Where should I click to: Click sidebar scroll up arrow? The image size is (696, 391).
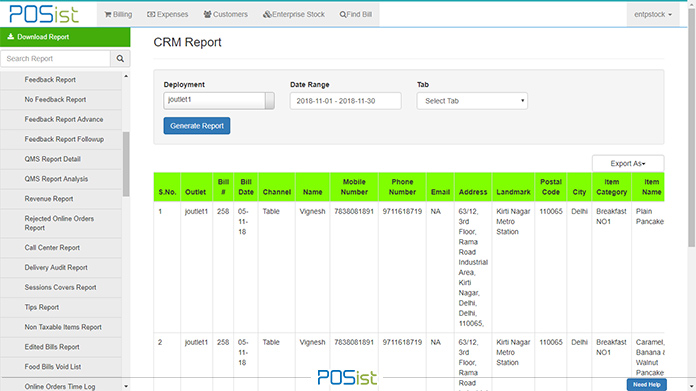click(126, 76)
